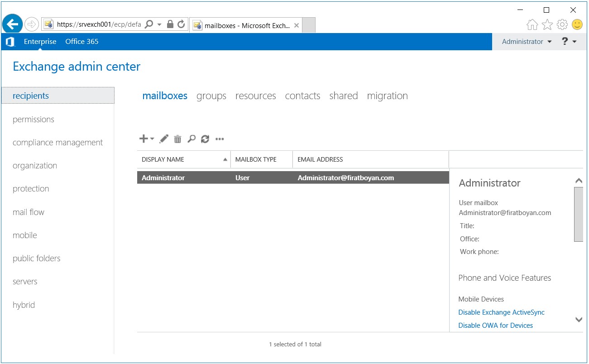589x364 pixels.
Task: Open protection in the left navigation
Action: click(31, 189)
